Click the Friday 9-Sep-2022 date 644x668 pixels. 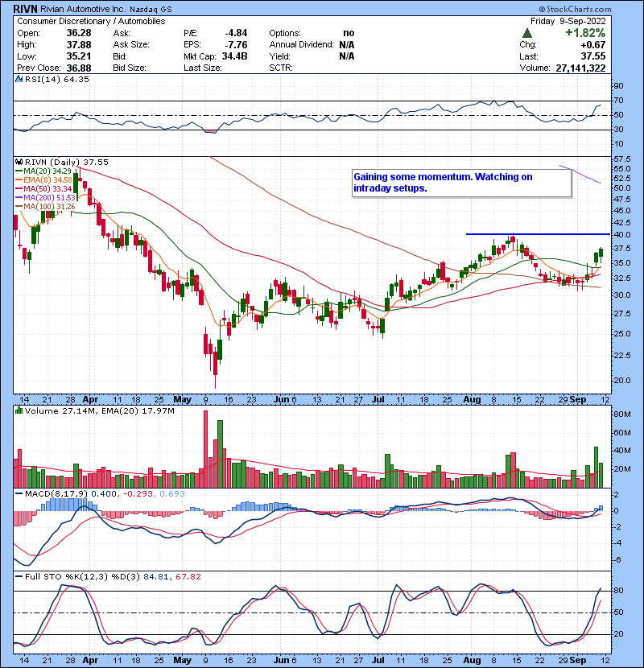pyautogui.click(x=568, y=21)
